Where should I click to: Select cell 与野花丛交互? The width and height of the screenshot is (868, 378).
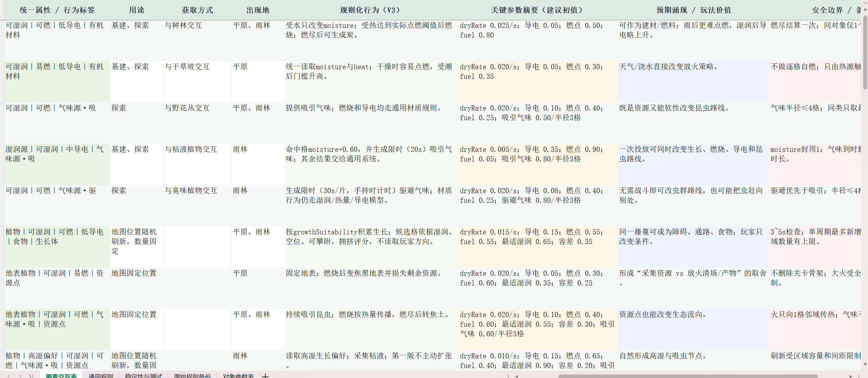point(197,123)
